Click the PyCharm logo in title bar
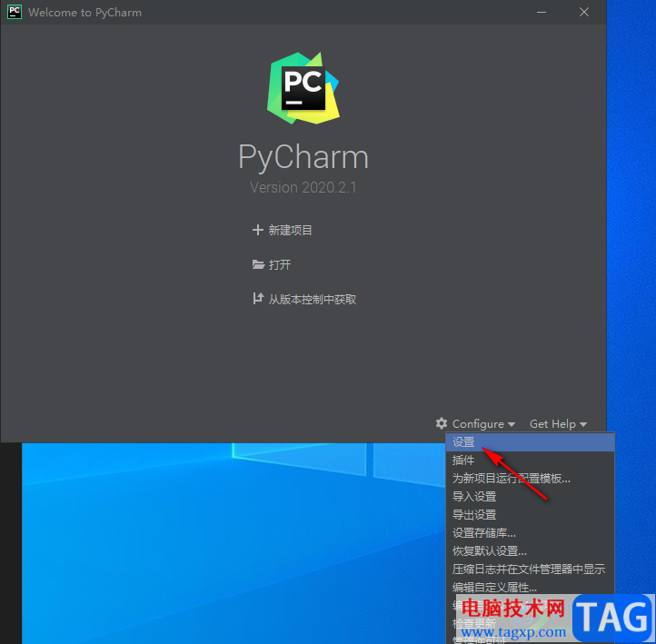 click(15, 12)
